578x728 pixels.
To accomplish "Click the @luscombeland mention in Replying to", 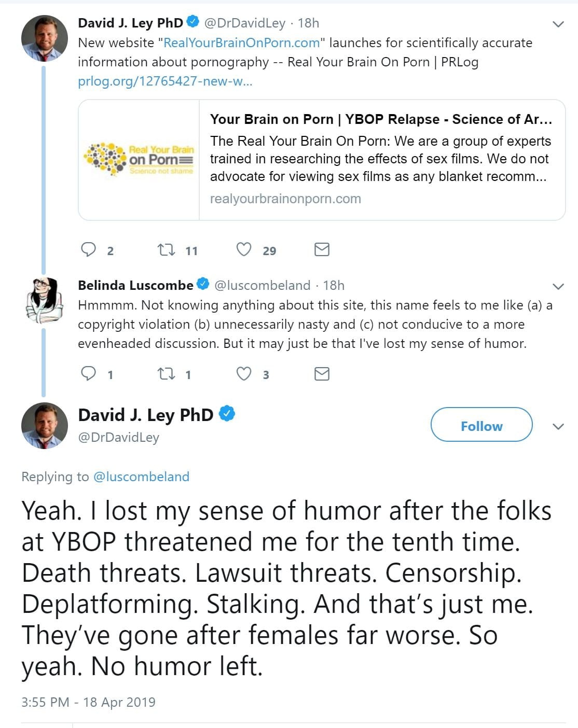I will click(x=141, y=477).
